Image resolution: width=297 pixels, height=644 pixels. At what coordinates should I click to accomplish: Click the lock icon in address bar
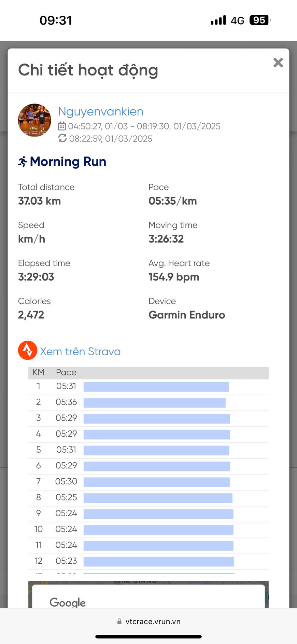119,621
